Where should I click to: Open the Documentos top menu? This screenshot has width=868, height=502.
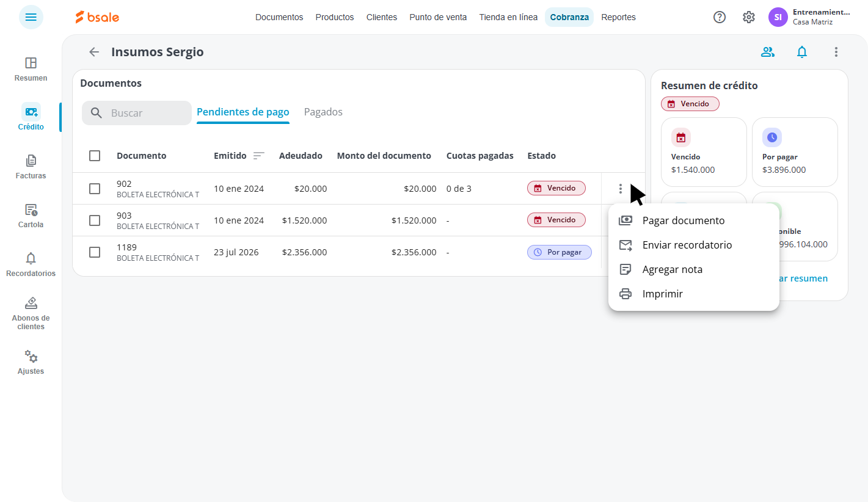(x=279, y=17)
